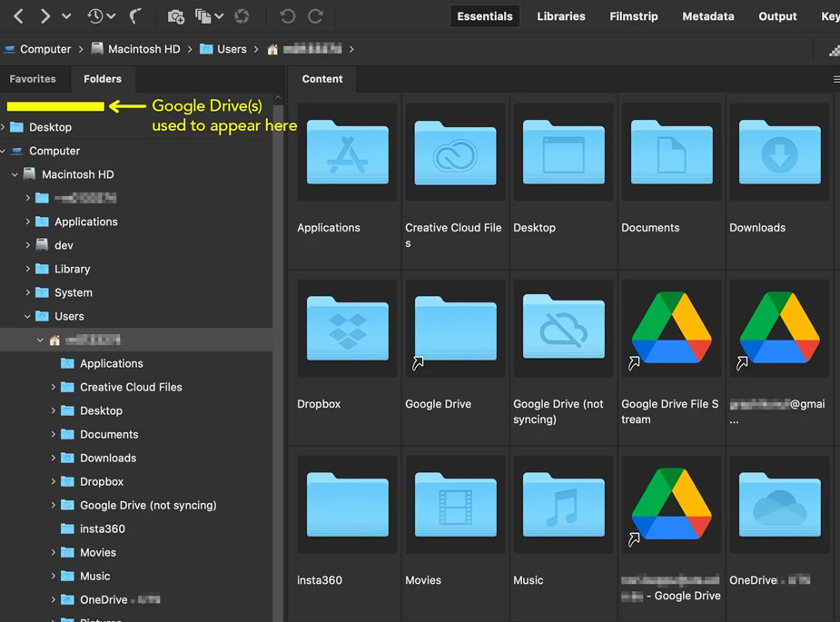Switch to Essentials workspace
840x622 pixels.
[x=484, y=16]
